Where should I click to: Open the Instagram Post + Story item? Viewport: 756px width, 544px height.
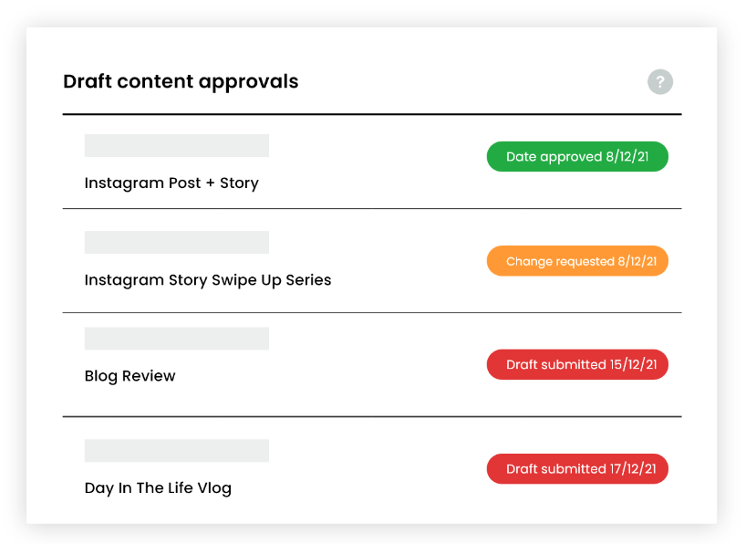pyautogui.click(x=171, y=183)
